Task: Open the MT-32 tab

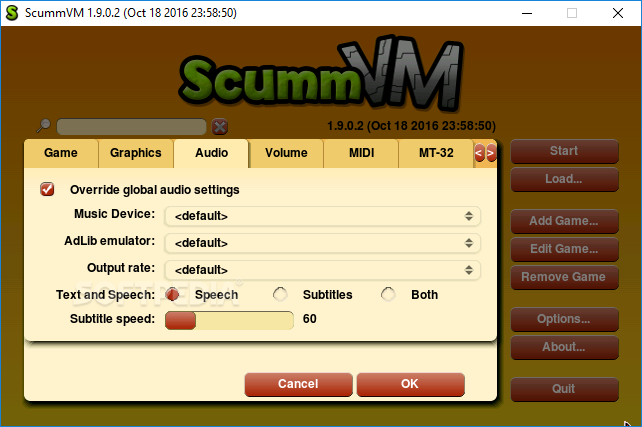Action: click(x=436, y=153)
